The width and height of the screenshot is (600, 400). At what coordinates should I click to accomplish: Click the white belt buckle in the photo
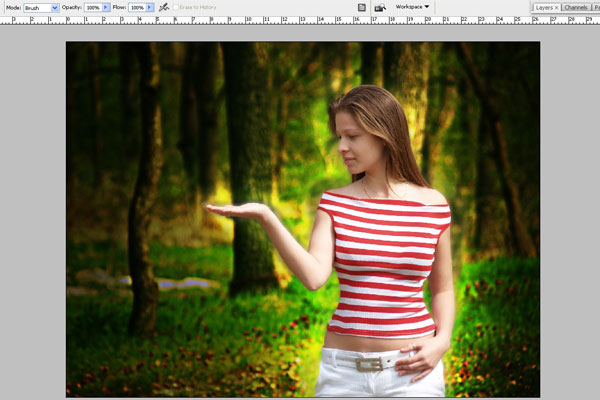tap(370, 363)
